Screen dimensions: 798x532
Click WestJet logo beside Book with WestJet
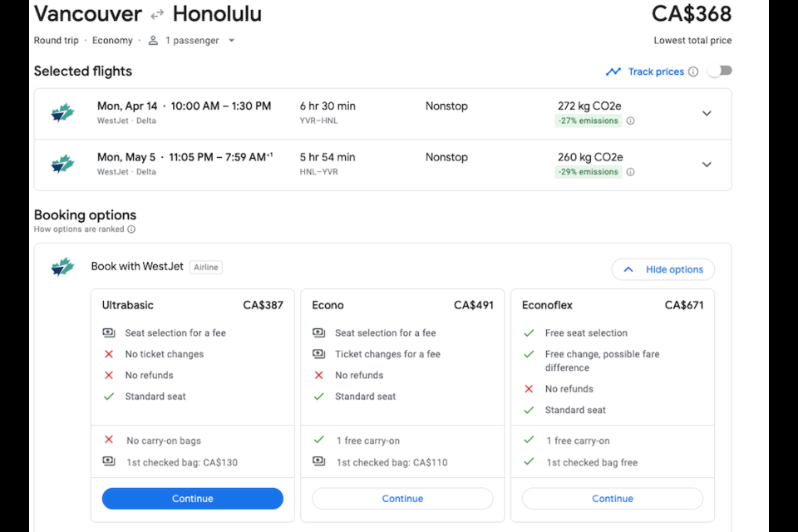tap(62, 267)
